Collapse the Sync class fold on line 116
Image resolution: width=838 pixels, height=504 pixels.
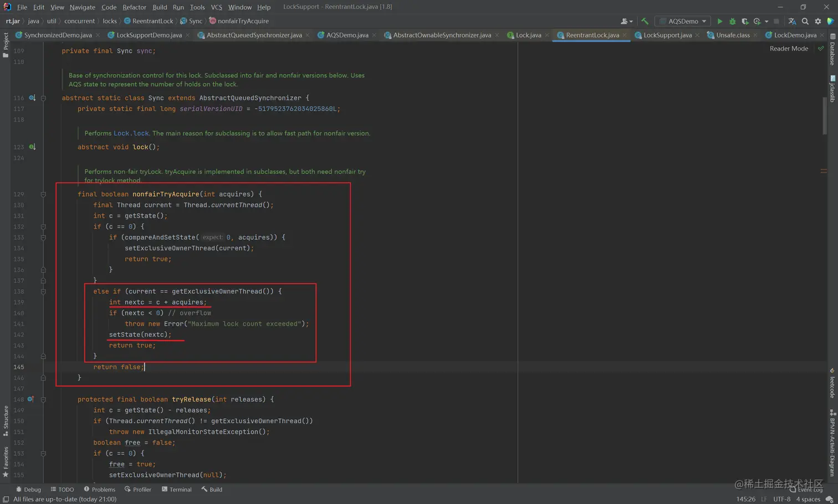(x=43, y=98)
